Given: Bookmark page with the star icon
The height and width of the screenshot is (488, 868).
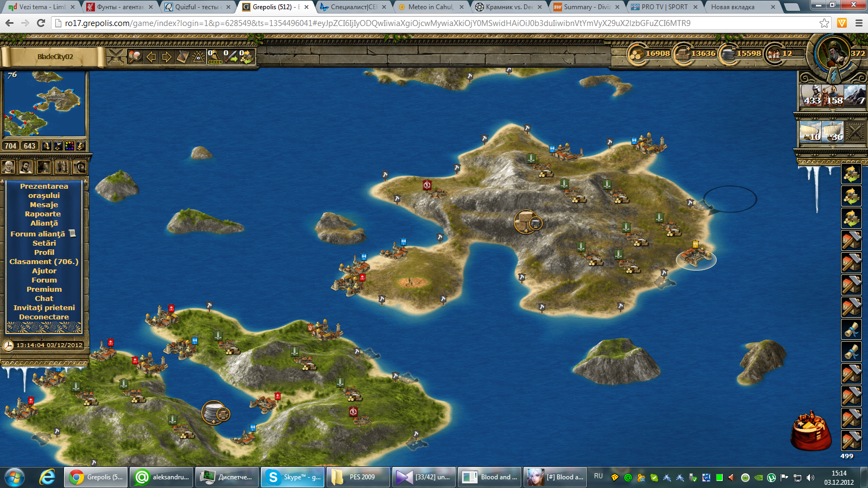Looking at the screenshot, I should point(825,23).
